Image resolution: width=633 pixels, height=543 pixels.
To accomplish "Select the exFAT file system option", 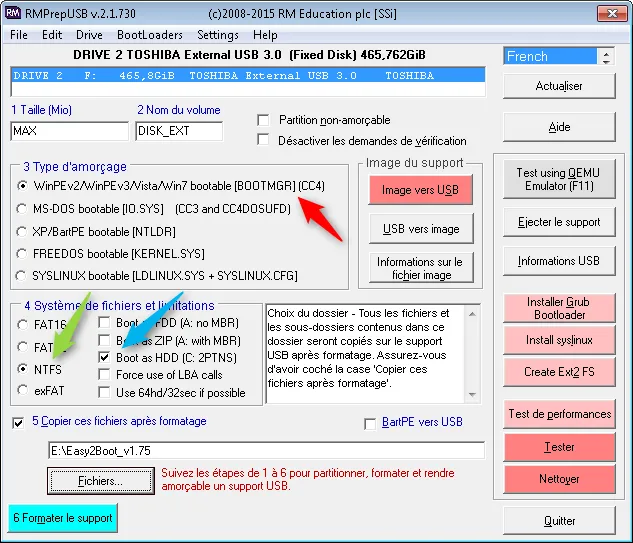I will pyautogui.click(x=23, y=390).
